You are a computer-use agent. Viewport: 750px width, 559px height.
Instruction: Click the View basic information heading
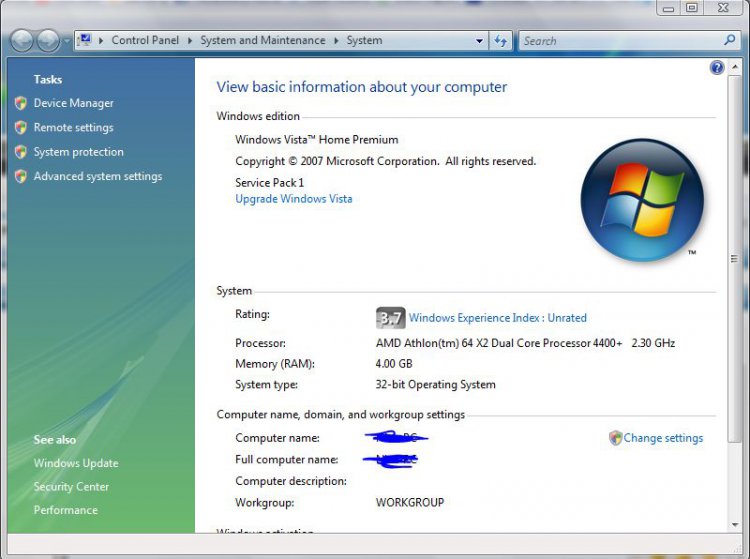[362, 87]
